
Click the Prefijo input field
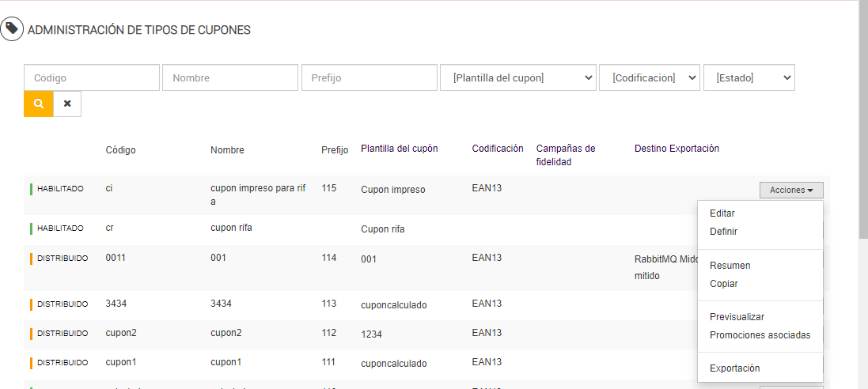369,77
